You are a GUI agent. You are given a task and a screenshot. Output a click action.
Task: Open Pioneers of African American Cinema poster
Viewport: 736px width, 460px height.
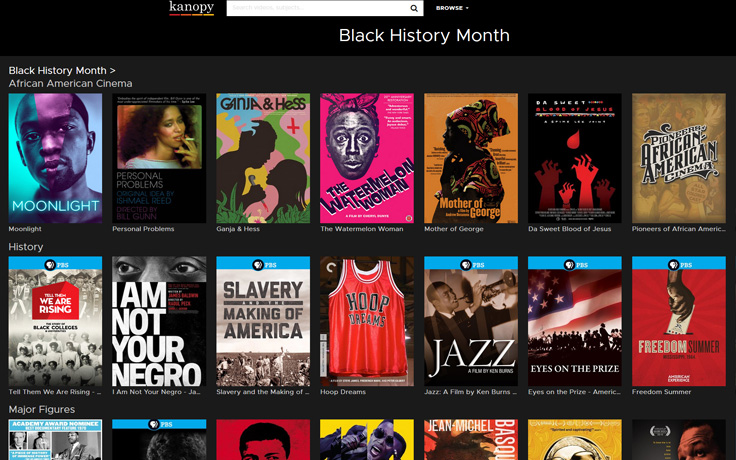point(679,158)
